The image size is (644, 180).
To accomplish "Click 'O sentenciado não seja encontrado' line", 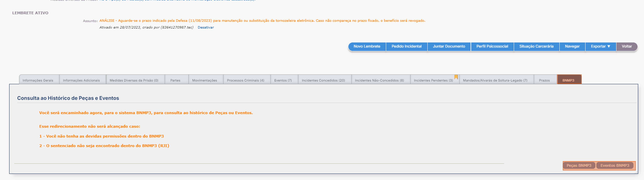I will (x=104, y=146).
